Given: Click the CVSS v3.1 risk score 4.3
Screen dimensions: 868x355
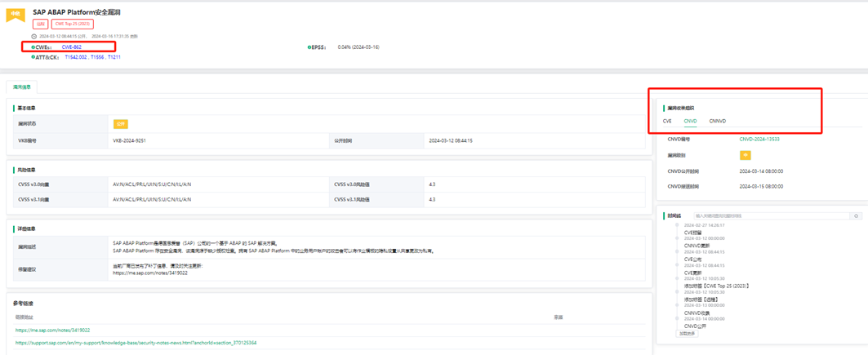Looking at the screenshot, I should (432, 200).
